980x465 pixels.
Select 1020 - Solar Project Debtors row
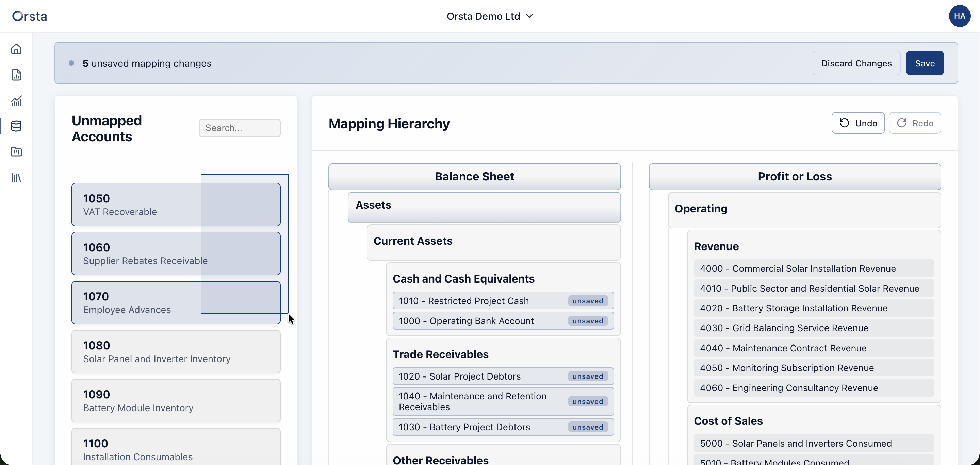503,376
